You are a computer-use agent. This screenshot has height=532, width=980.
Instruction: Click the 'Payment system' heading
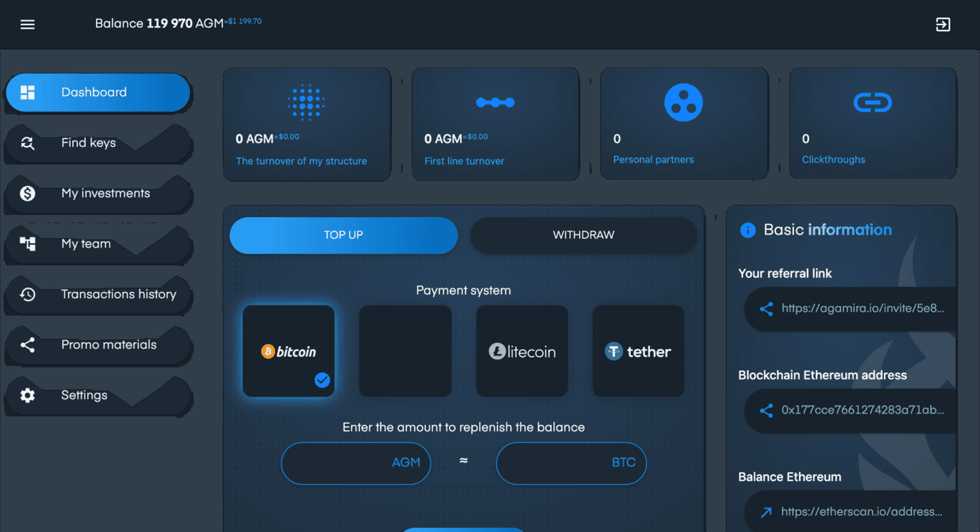(x=463, y=290)
